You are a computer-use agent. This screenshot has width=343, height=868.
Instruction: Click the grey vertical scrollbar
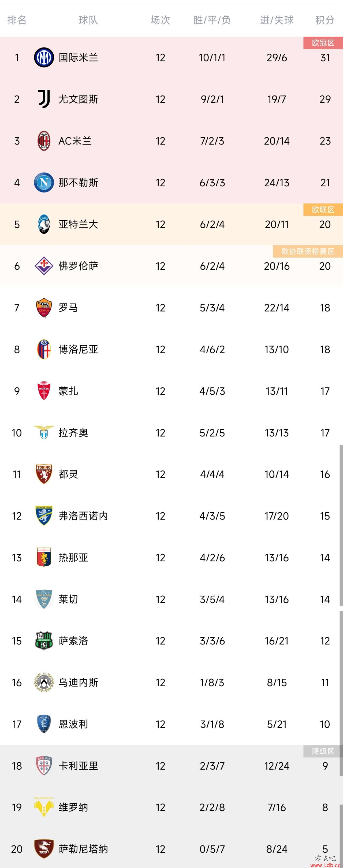tap(341, 526)
